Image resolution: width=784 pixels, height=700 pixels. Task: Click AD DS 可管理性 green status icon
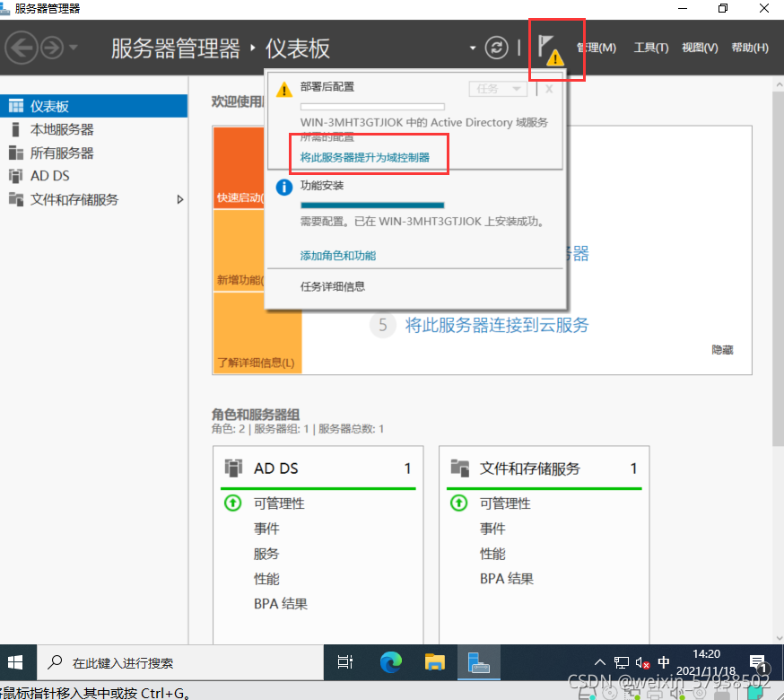(232, 503)
